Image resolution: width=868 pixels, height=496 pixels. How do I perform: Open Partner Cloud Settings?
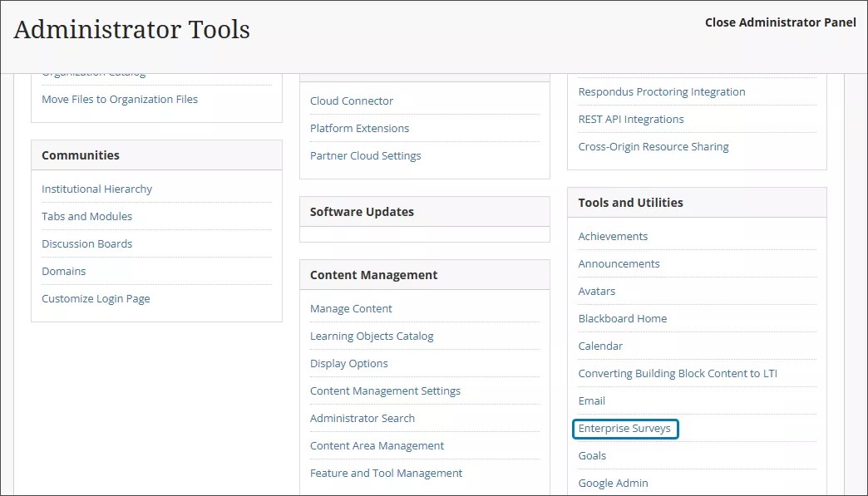[365, 155]
